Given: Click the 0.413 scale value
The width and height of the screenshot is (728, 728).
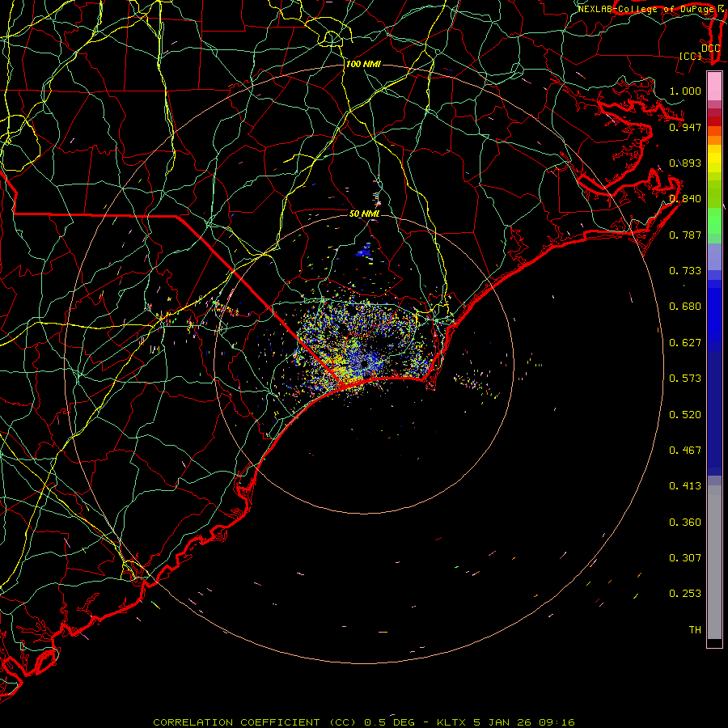Looking at the screenshot, I should tap(685, 486).
